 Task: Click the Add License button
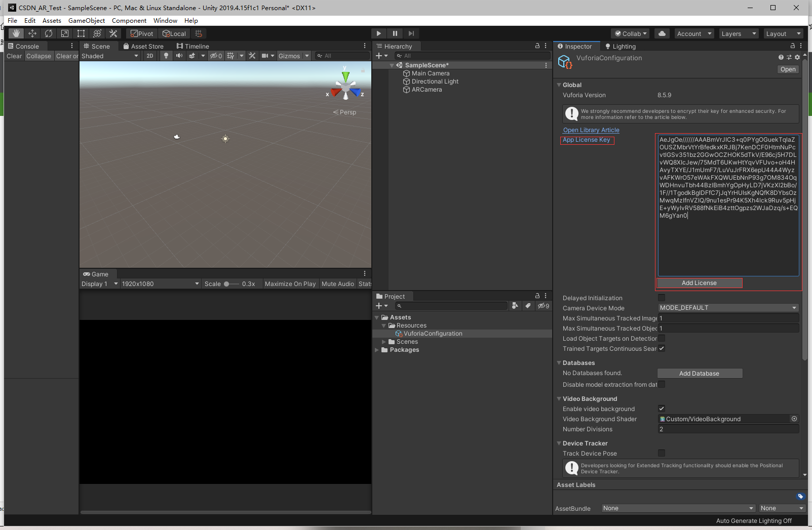[699, 282]
